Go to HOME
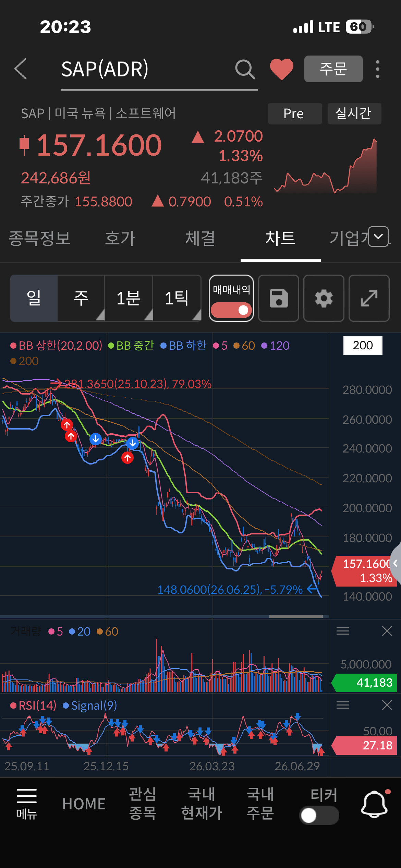The height and width of the screenshot is (868, 401). point(84,804)
